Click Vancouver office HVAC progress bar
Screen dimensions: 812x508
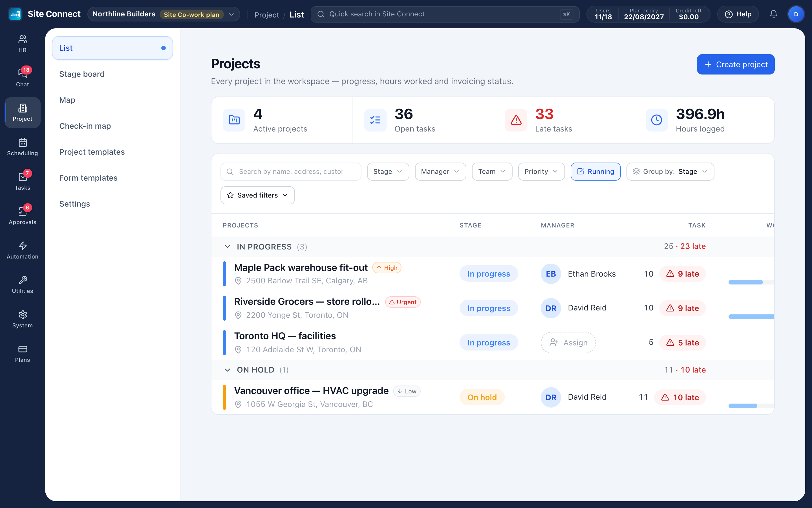click(751, 406)
